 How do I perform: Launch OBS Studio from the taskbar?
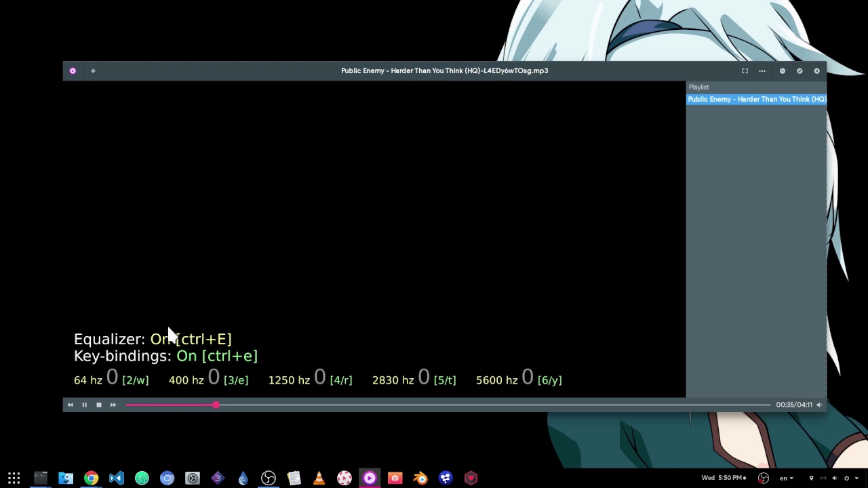click(x=269, y=478)
